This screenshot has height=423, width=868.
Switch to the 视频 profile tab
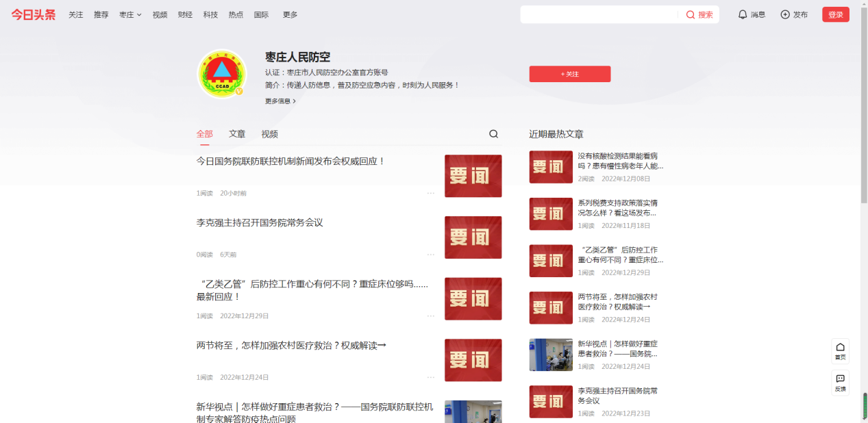269,134
